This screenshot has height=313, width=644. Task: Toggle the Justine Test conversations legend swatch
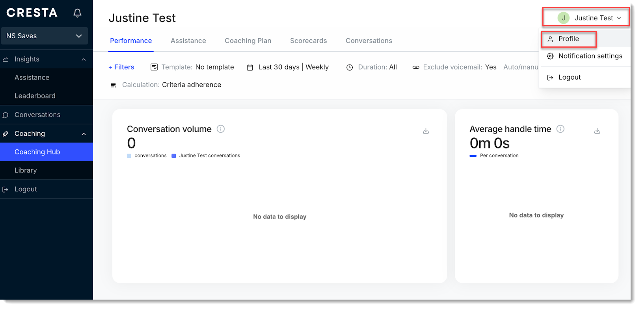tap(174, 156)
